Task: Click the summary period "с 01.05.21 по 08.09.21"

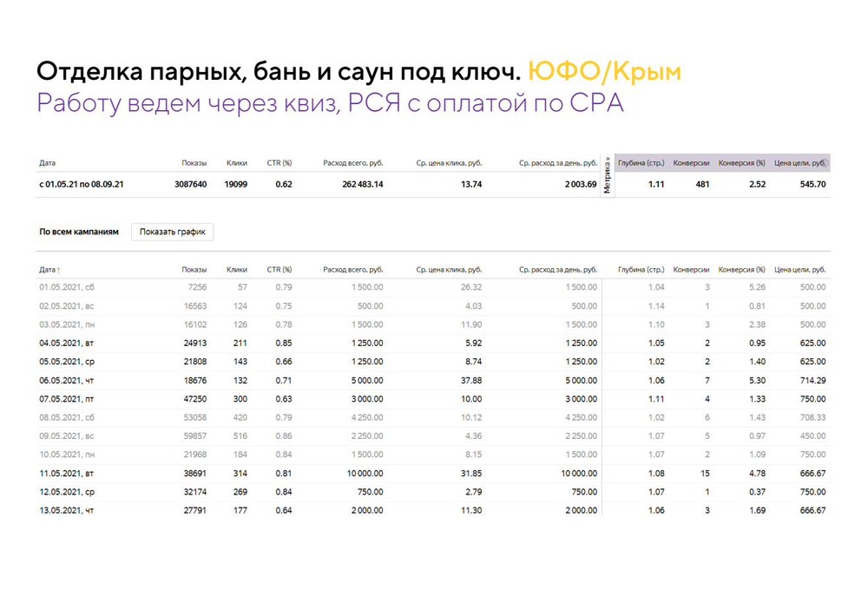Action: point(81,184)
